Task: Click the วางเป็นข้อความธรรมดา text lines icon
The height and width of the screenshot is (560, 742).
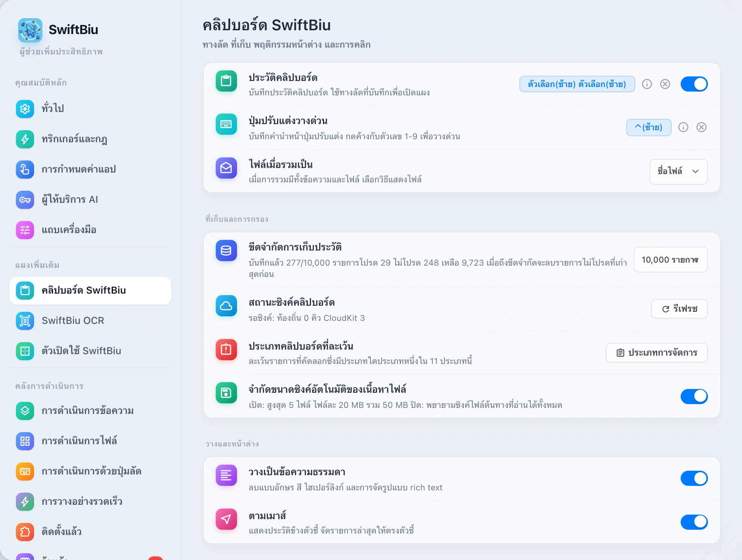Action: tap(226, 475)
